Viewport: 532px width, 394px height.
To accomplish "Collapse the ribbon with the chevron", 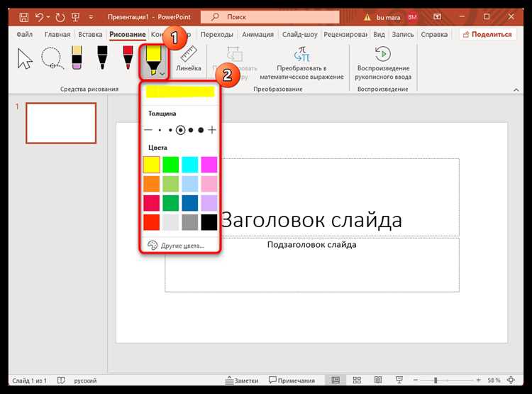I will 516,89.
